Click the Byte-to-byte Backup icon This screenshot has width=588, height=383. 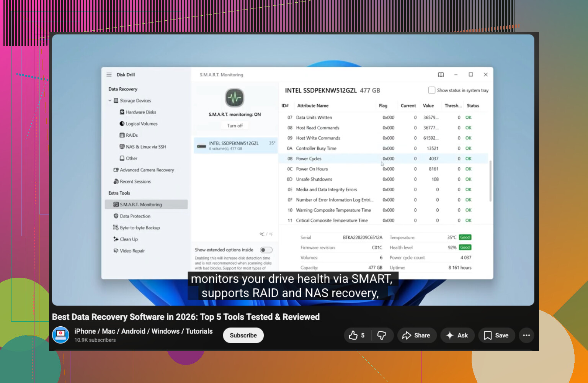tap(116, 228)
